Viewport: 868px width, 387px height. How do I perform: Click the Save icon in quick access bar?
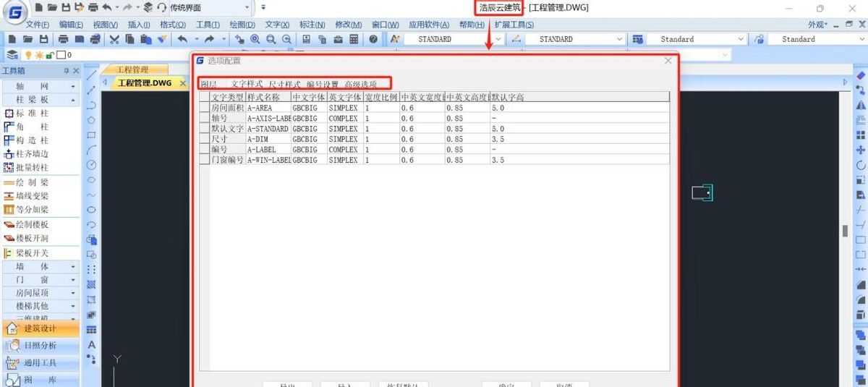click(65, 7)
